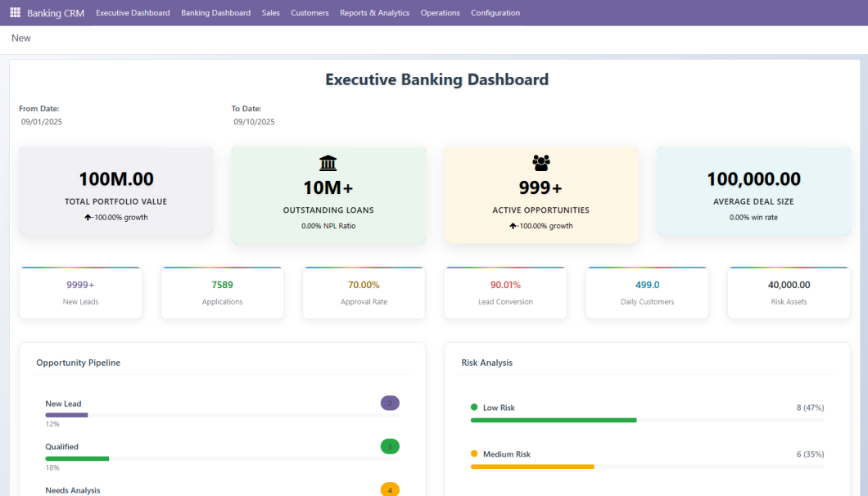Click the Opportunity Pipeline heading
This screenshot has height=496, width=868.
(78, 363)
